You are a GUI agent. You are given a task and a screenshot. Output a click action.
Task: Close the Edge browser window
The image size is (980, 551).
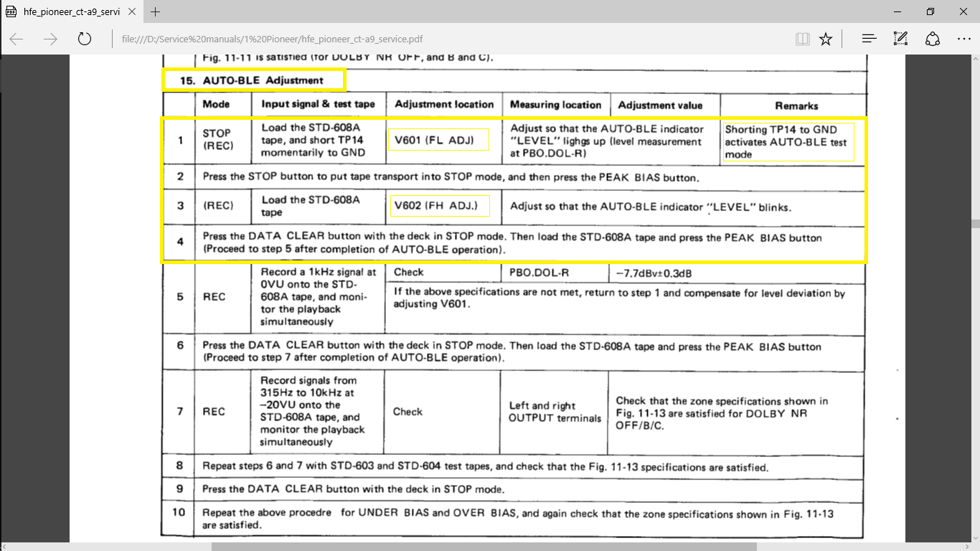963,11
